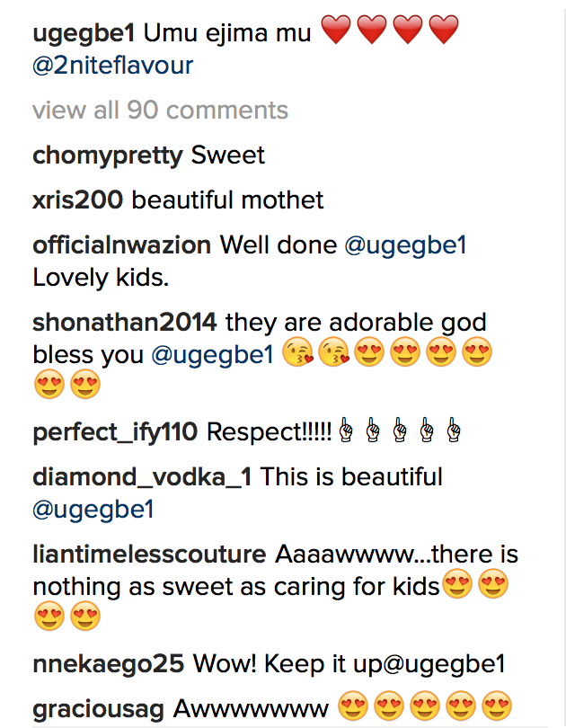Visit diamond_vodka_1 username
The image size is (566, 728).
tap(142, 476)
